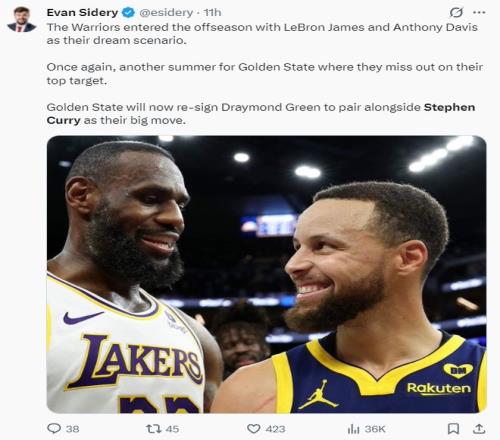Click the 11h timestamp link
The image size is (500, 440).
(x=212, y=13)
